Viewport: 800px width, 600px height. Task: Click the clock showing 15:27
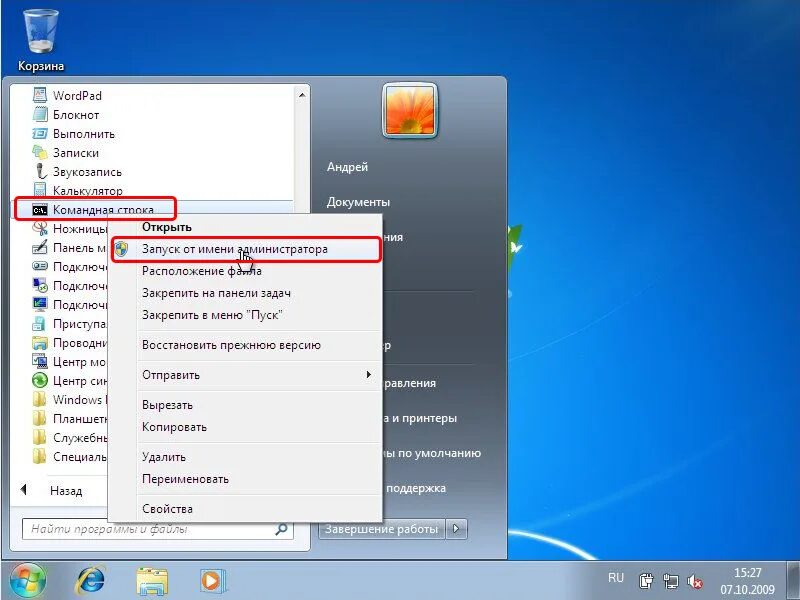point(747,572)
